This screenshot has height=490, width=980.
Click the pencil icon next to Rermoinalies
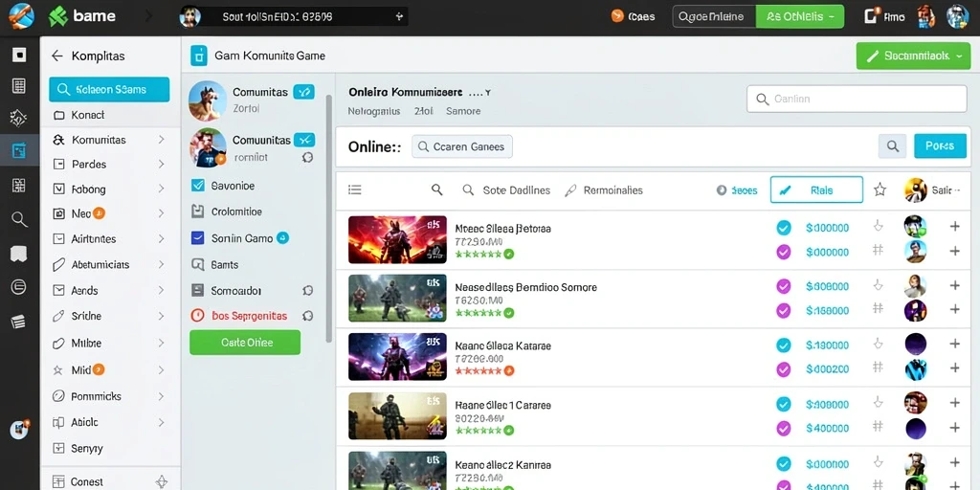tap(570, 190)
